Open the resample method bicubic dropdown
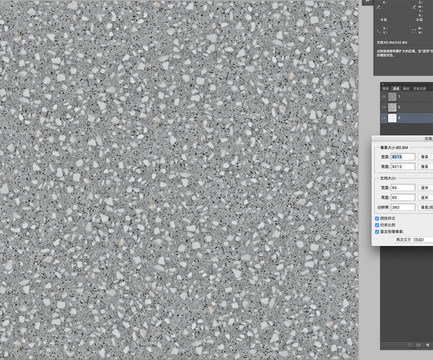 (413, 239)
